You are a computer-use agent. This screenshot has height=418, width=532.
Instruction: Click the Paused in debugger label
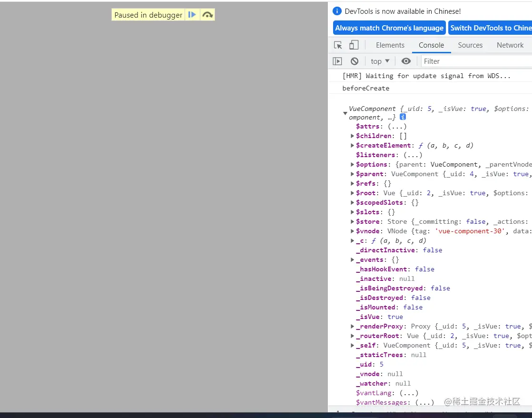pos(148,15)
